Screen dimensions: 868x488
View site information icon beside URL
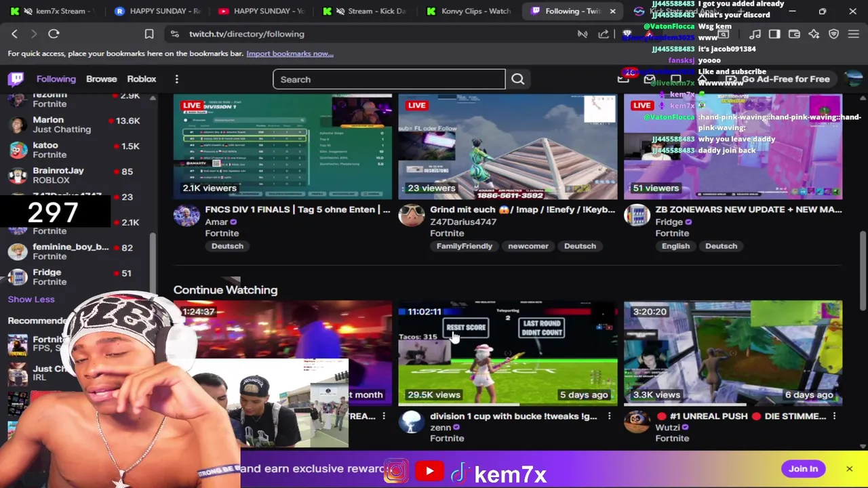(x=174, y=34)
